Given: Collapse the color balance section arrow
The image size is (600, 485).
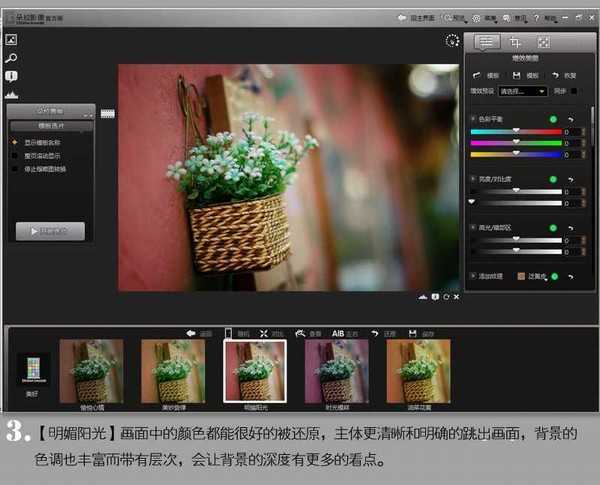Looking at the screenshot, I should pyautogui.click(x=472, y=120).
